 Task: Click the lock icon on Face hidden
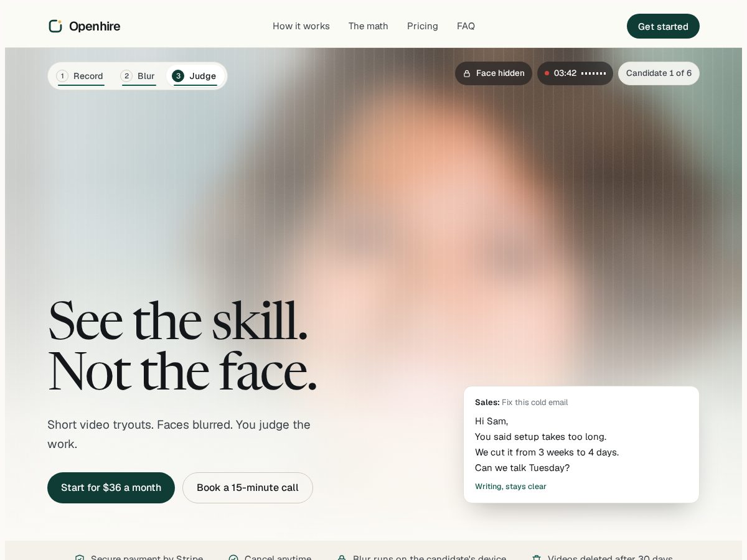[467, 73]
